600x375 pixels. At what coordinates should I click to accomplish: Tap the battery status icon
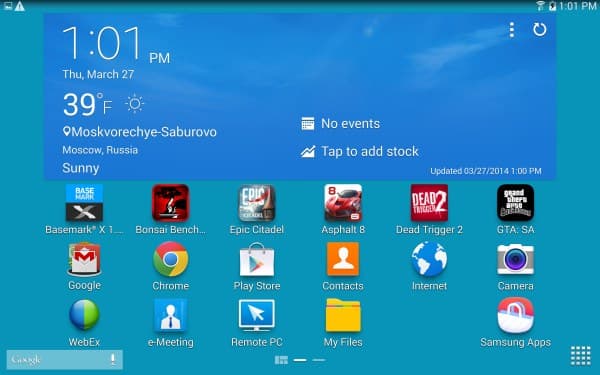point(552,6)
